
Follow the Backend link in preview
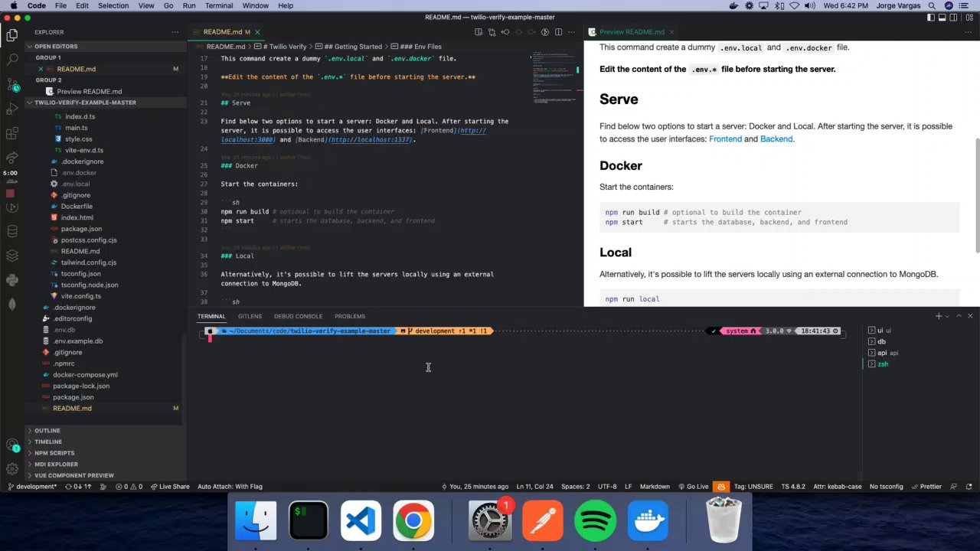pos(776,139)
